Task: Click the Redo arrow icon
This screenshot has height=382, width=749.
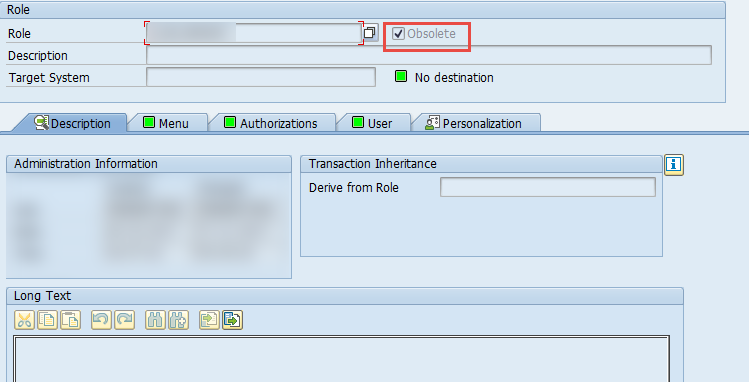Action: (x=125, y=320)
